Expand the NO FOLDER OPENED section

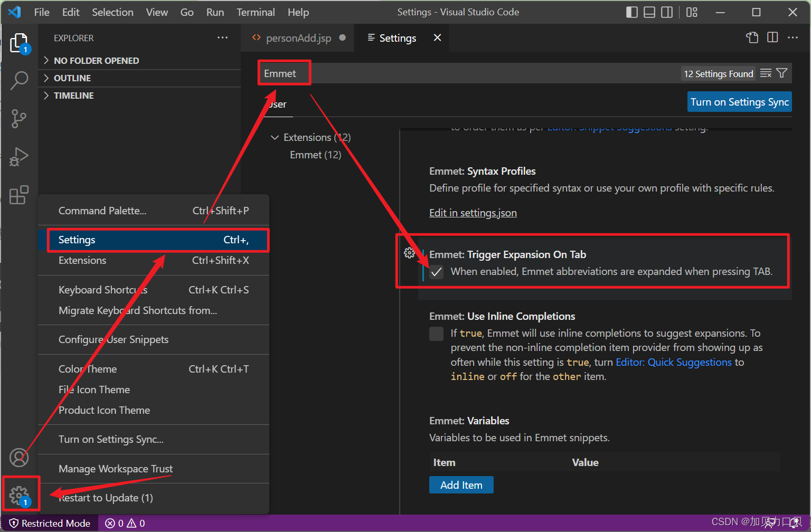139,61
